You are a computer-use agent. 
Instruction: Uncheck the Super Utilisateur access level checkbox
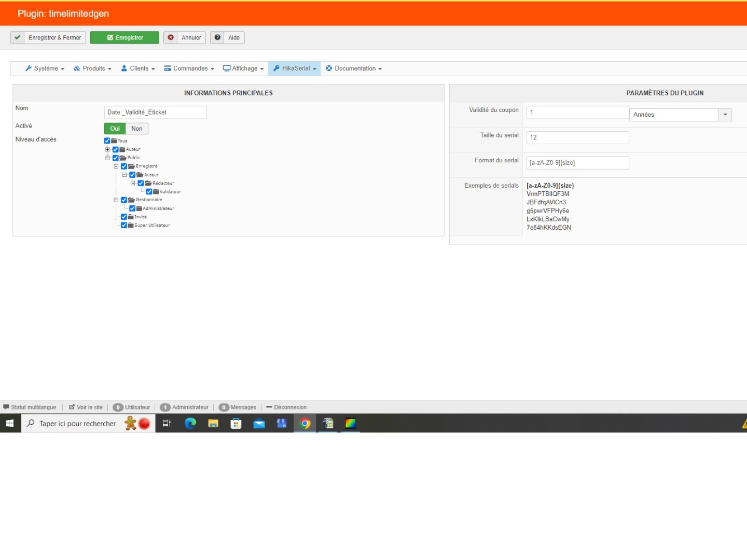[124, 226]
